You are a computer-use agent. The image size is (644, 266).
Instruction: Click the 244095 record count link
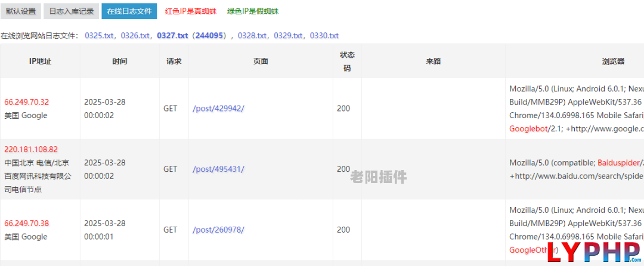point(209,36)
